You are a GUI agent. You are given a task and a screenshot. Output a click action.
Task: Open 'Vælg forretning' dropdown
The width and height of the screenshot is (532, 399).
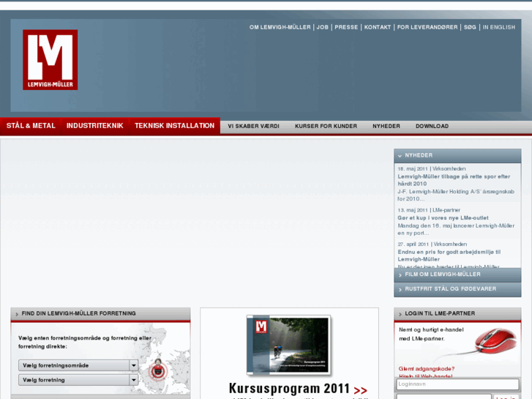coord(78,380)
